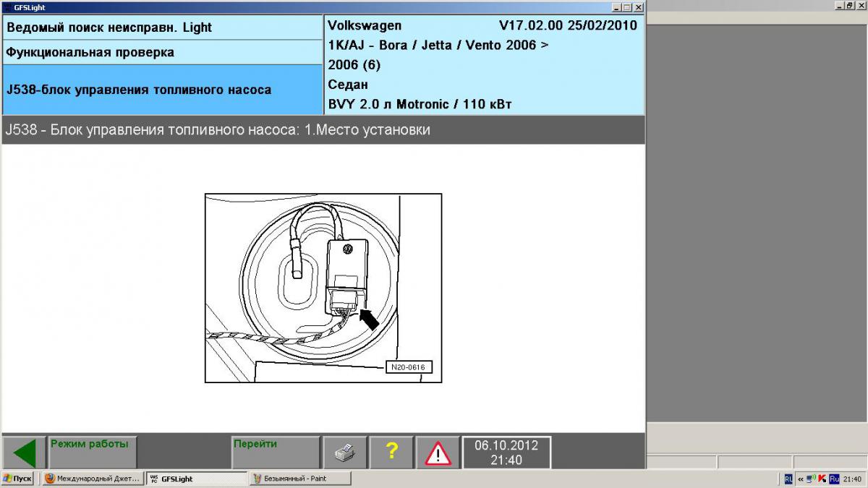Minimize the GFSLight window
Image resolution: width=868 pixels, height=488 pixels.
(x=616, y=7)
